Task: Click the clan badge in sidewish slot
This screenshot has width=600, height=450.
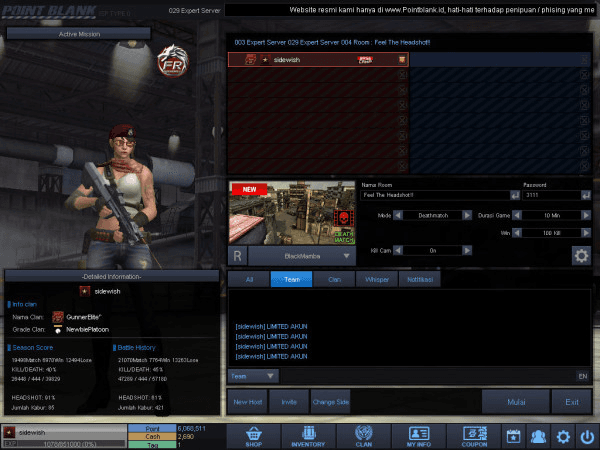Action: [250, 60]
